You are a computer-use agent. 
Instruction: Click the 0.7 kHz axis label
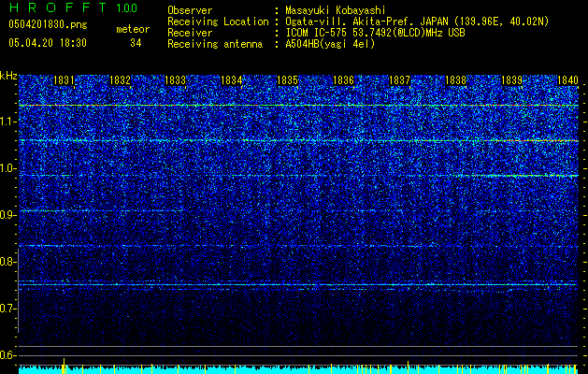point(8,309)
